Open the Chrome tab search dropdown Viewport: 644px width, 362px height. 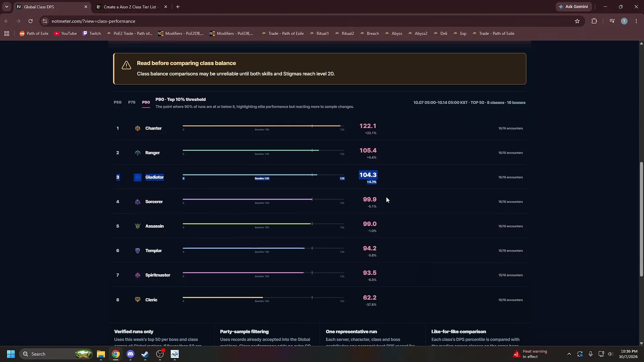pyautogui.click(x=6, y=7)
